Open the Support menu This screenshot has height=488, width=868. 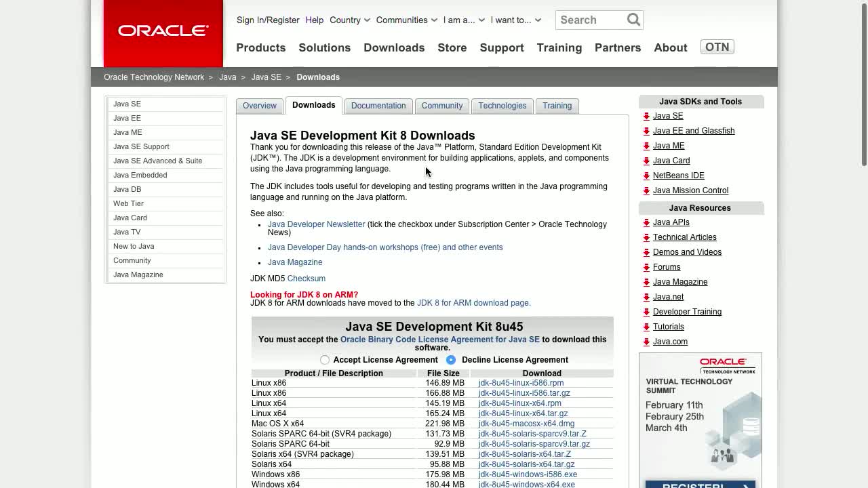point(502,47)
